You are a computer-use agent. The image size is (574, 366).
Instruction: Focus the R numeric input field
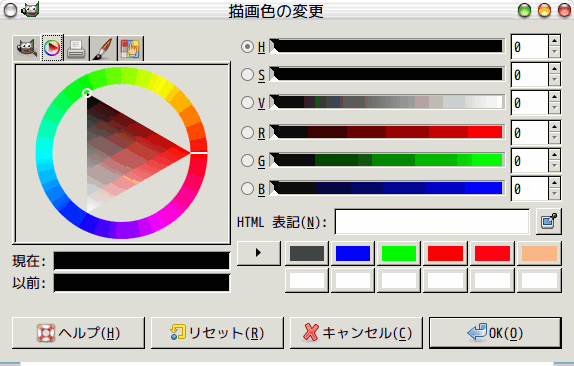[x=530, y=132]
